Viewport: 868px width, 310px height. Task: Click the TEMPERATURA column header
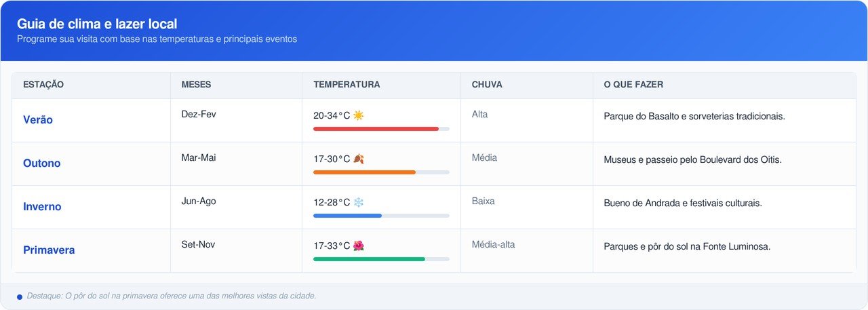(x=347, y=85)
